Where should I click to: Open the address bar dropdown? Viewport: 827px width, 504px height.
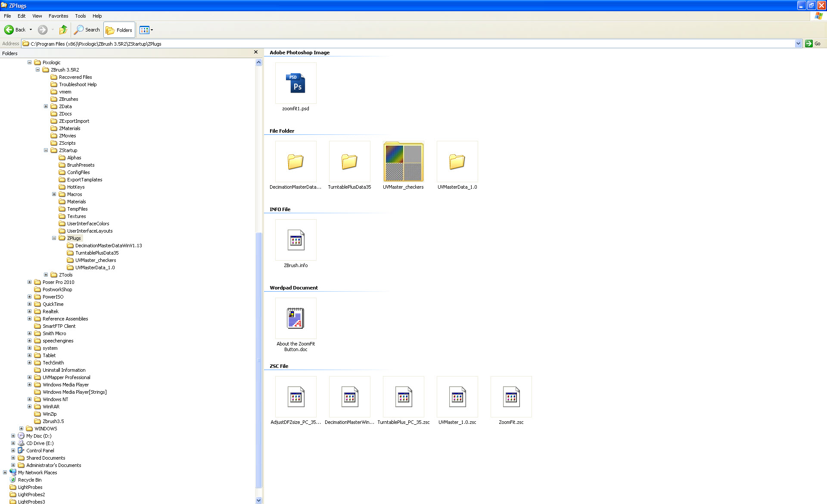[798, 44]
